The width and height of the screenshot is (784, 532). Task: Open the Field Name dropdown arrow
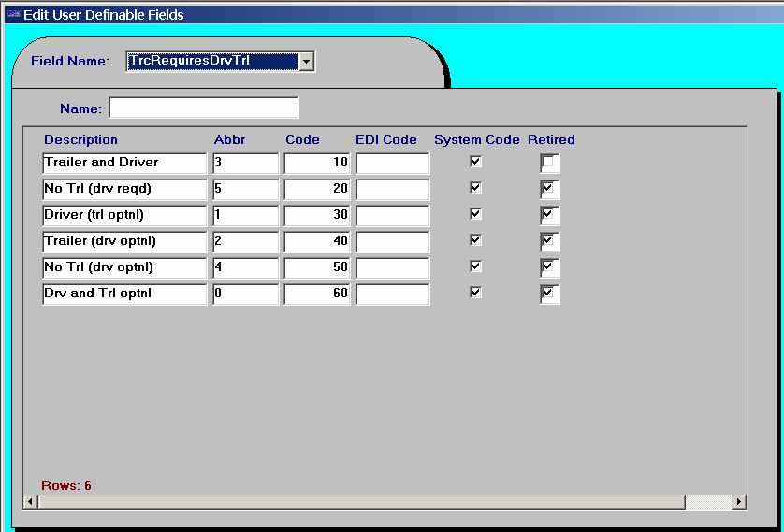pyautogui.click(x=306, y=62)
